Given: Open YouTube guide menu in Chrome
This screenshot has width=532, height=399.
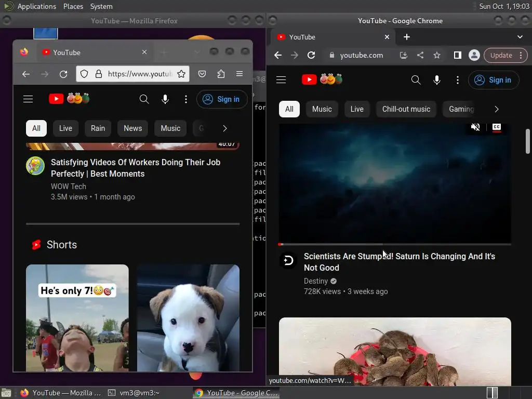Looking at the screenshot, I should pos(281,79).
